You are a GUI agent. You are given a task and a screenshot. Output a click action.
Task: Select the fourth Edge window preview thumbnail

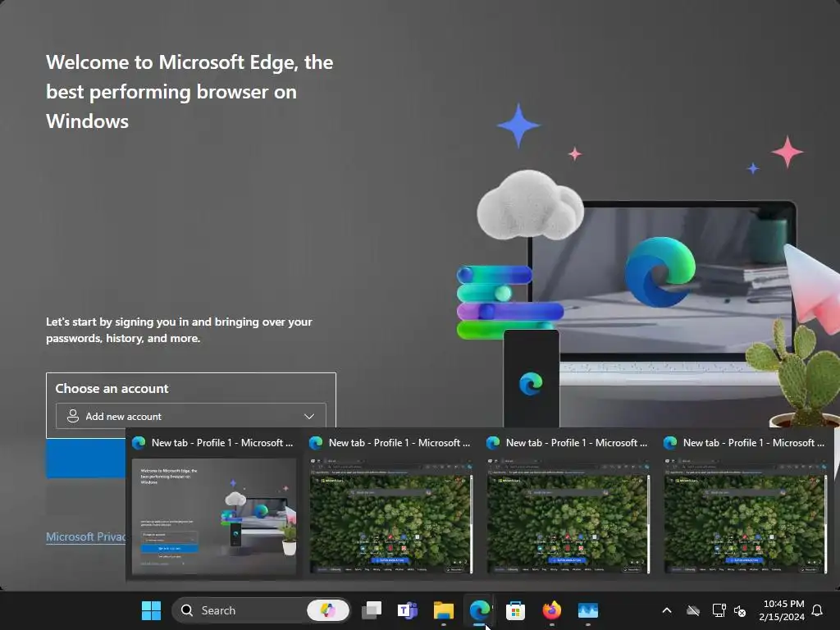point(745,517)
